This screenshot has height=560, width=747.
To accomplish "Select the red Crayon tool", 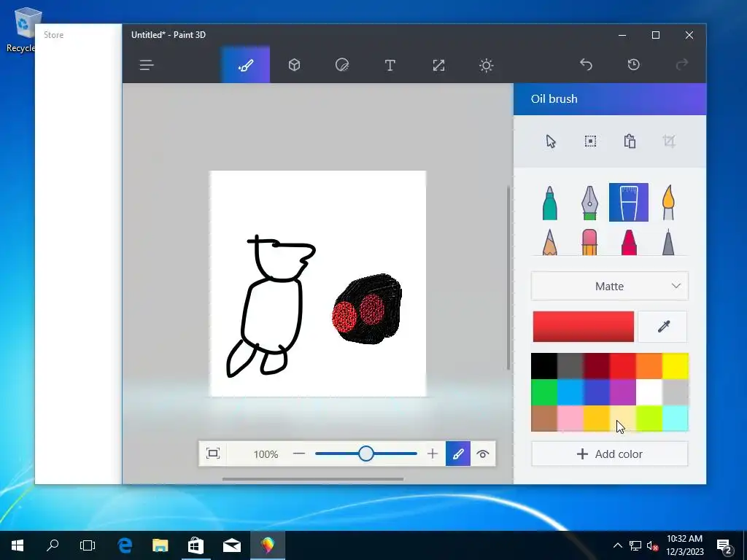I will 629,242.
